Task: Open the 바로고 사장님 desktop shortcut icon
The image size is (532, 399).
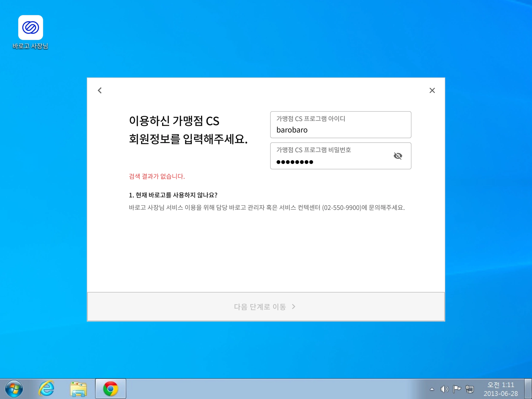Action: pyautogui.click(x=30, y=28)
